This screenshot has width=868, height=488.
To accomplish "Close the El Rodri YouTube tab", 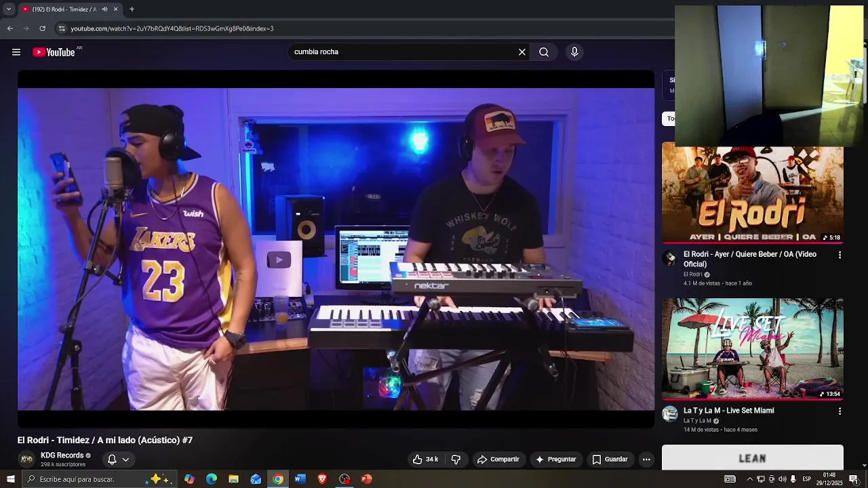I will (115, 9).
